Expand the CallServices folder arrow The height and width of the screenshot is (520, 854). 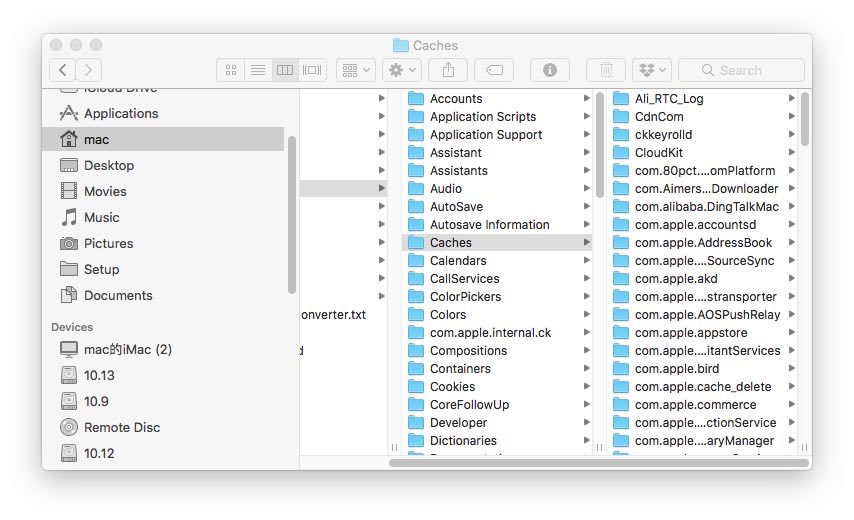click(x=587, y=278)
